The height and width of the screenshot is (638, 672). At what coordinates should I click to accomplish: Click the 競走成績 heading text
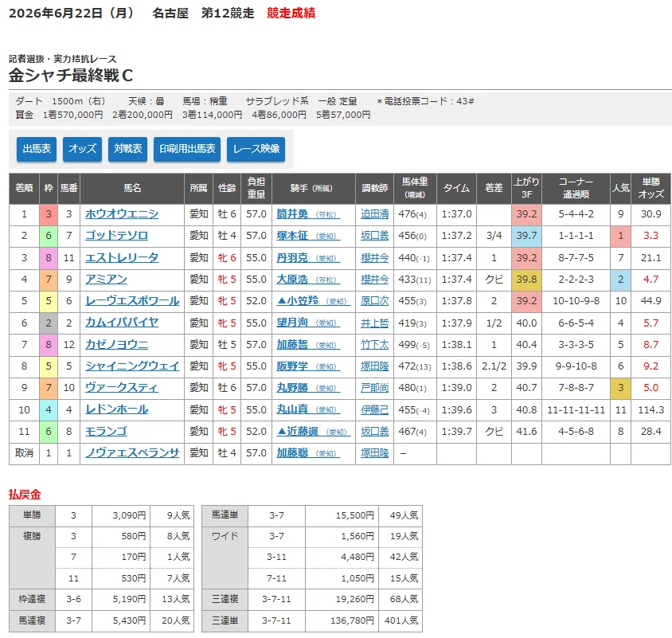(291, 13)
